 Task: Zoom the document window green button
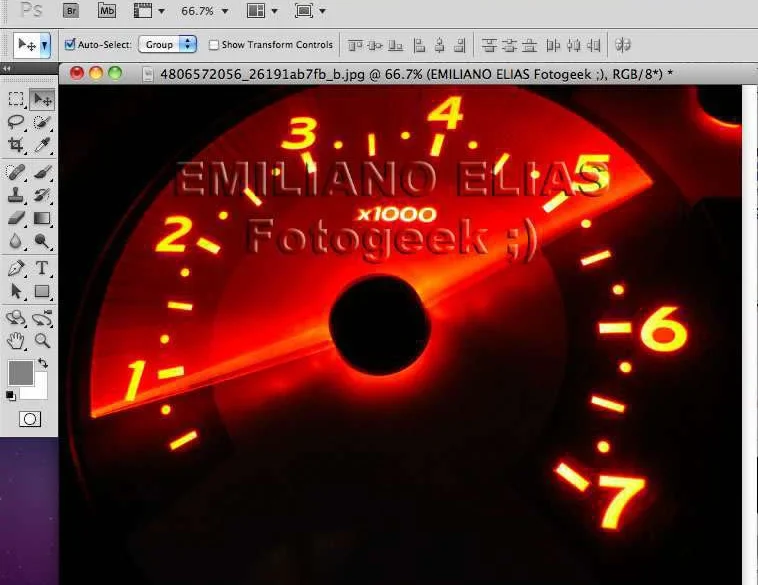click(x=115, y=73)
